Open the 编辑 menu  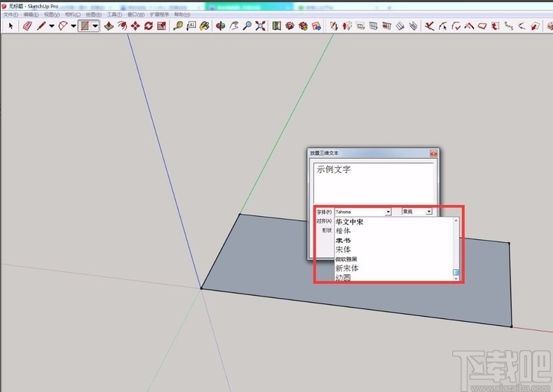pyautogui.click(x=31, y=14)
